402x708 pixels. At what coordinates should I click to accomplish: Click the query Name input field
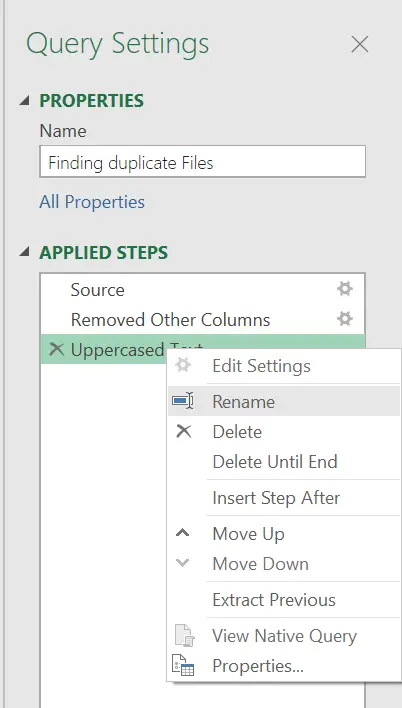(202, 162)
